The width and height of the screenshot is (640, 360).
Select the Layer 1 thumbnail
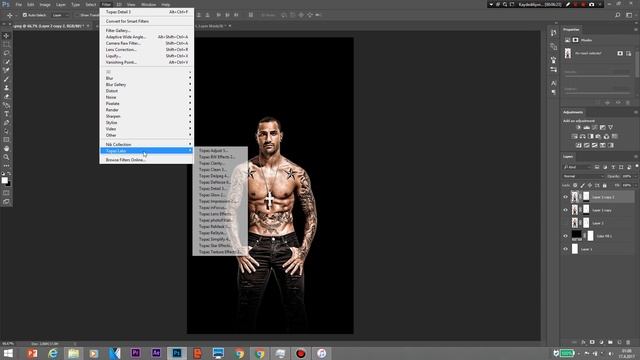575,249
